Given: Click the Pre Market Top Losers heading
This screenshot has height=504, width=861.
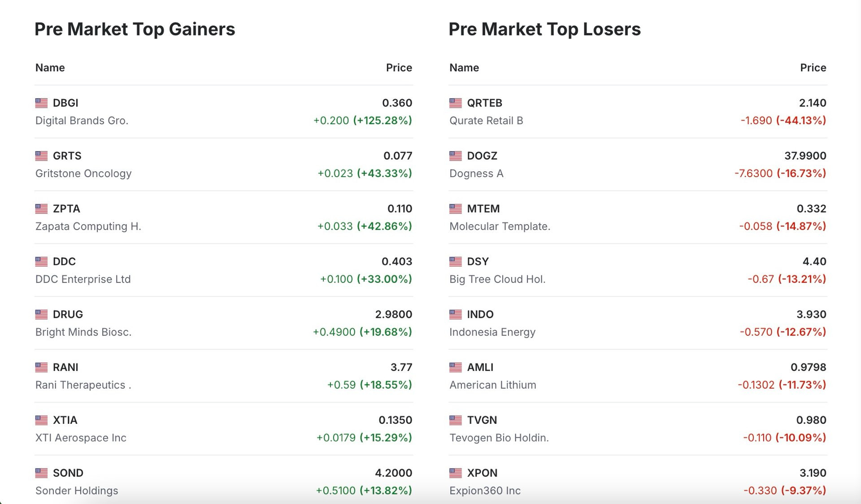Looking at the screenshot, I should tap(544, 30).
